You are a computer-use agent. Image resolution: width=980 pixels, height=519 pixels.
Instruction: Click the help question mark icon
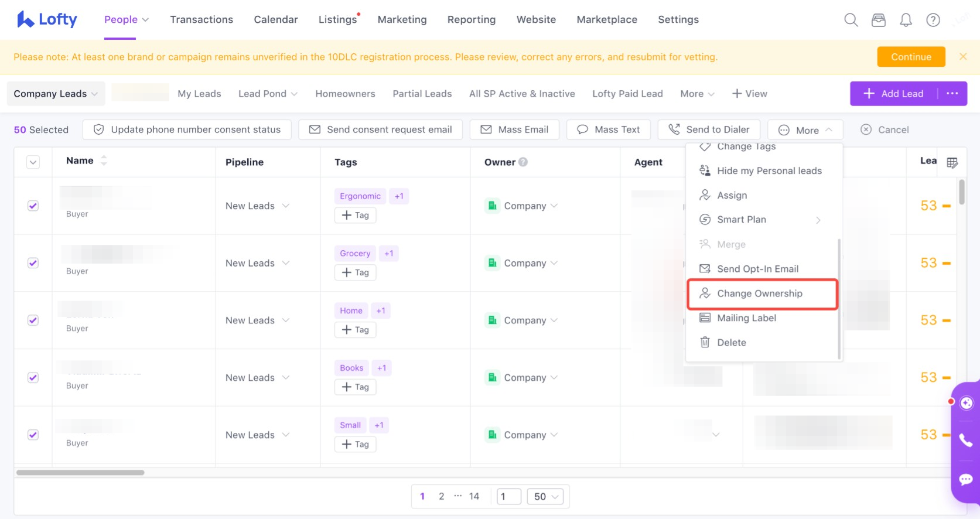click(x=933, y=20)
